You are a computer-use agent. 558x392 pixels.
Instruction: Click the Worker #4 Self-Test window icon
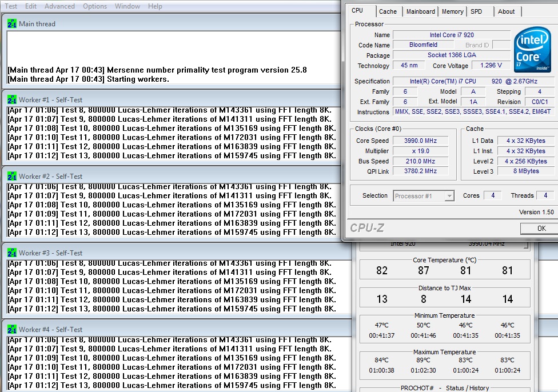[12, 329]
